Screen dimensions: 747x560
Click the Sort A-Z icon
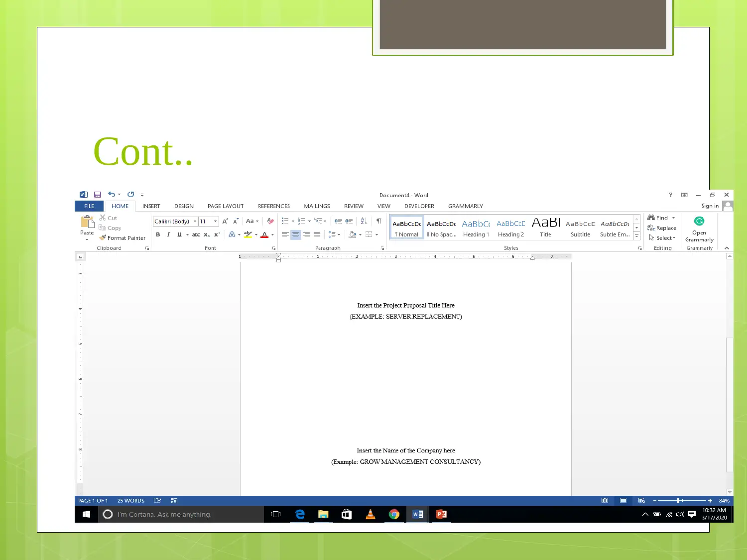click(x=364, y=221)
